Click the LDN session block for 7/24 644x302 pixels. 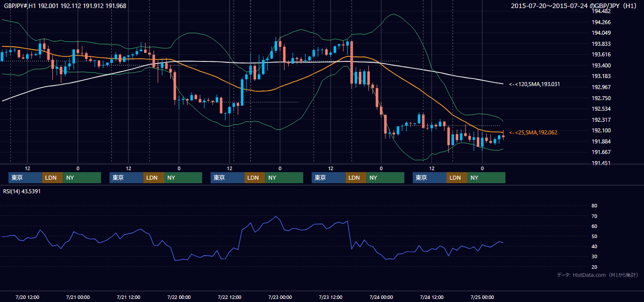pyautogui.click(x=457, y=178)
